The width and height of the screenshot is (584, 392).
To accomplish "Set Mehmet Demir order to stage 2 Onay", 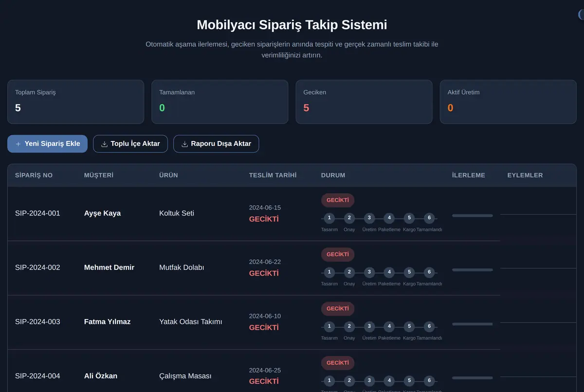I will [349, 272].
